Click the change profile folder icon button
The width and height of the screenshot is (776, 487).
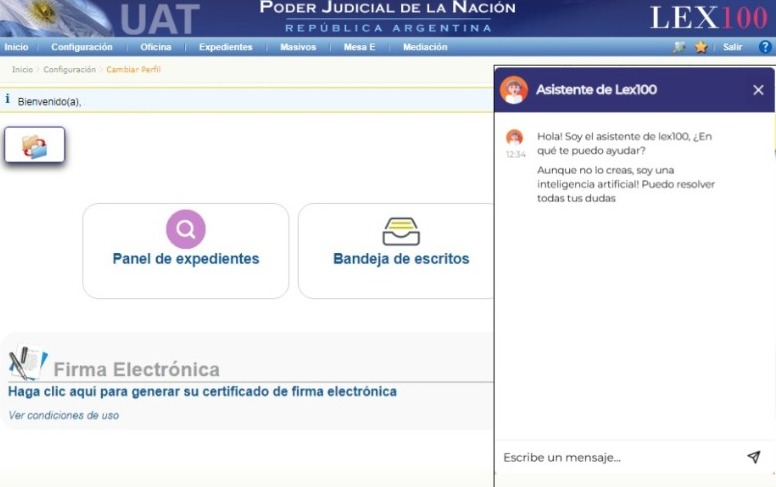(x=35, y=145)
